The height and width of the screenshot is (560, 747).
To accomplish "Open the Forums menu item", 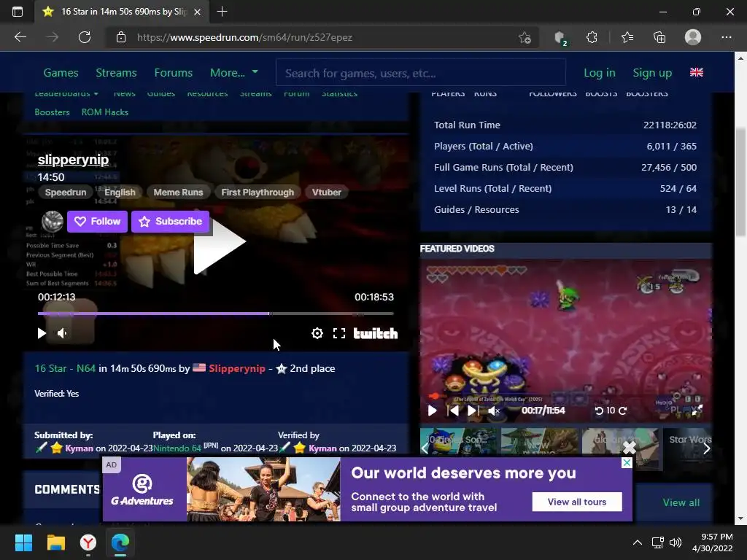I will pyautogui.click(x=174, y=73).
